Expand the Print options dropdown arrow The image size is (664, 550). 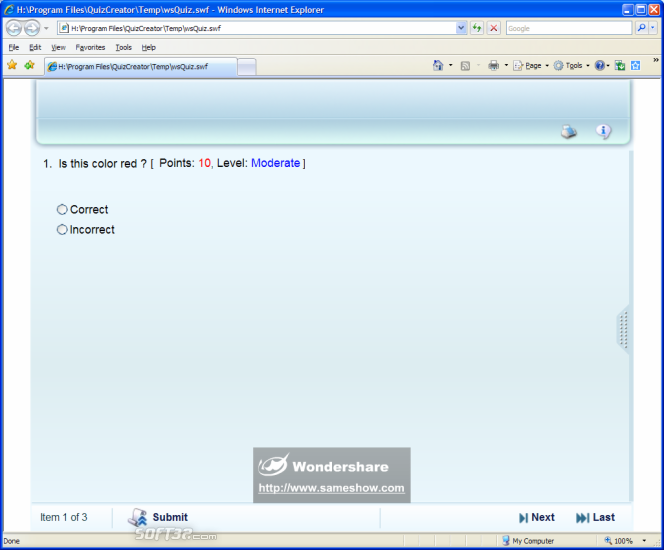coord(506,65)
